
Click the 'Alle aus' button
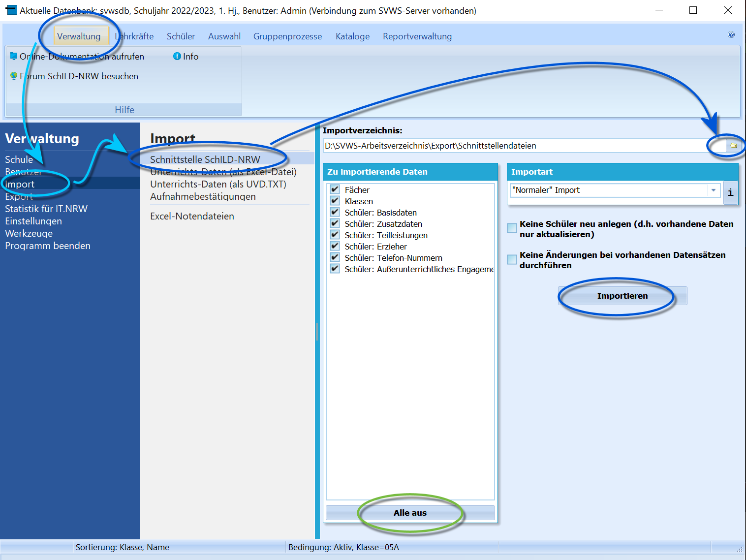(410, 513)
